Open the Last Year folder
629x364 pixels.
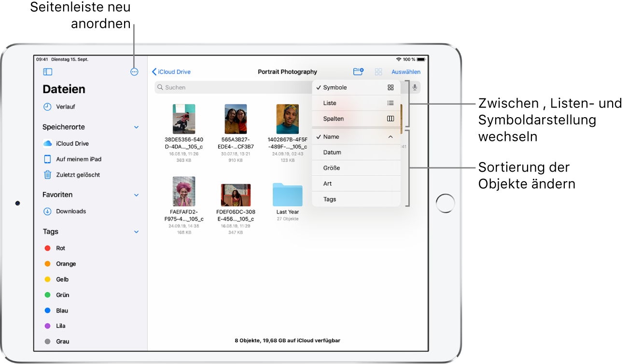click(x=288, y=194)
